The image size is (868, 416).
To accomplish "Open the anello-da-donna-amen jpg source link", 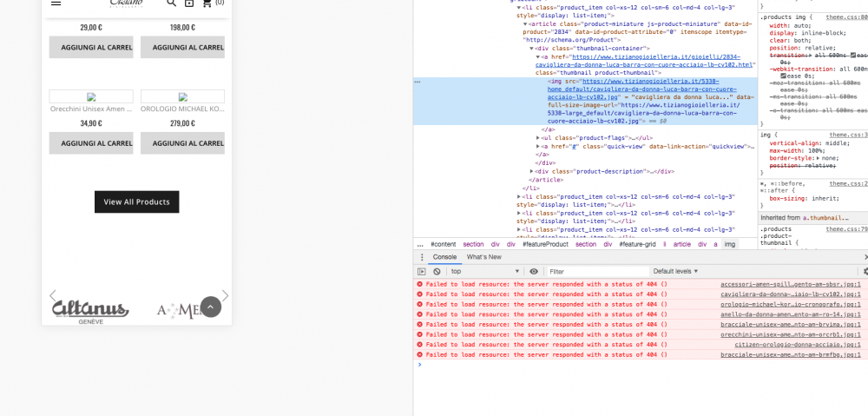I will click(x=791, y=314).
